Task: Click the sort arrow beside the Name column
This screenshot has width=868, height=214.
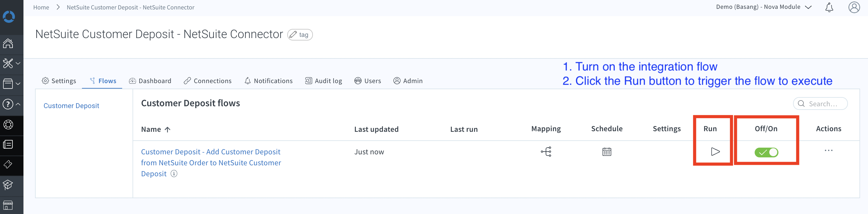Action: tap(168, 130)
